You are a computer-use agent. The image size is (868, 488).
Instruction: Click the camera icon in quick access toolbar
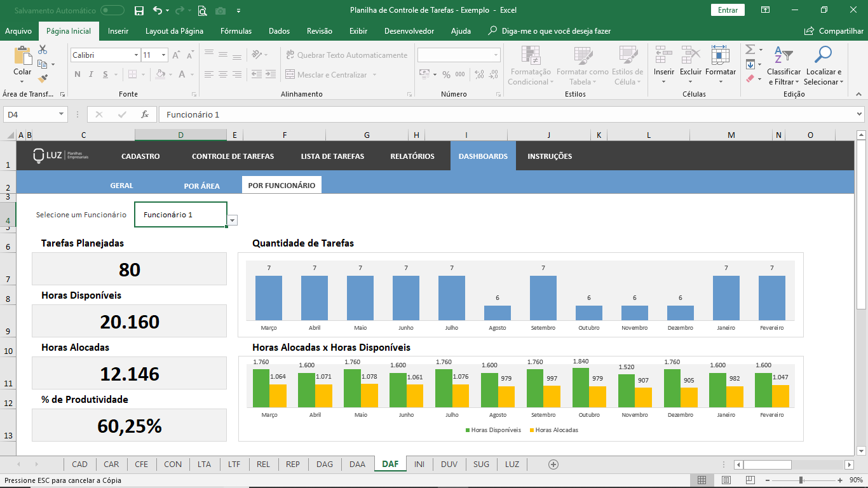(220, 11)
